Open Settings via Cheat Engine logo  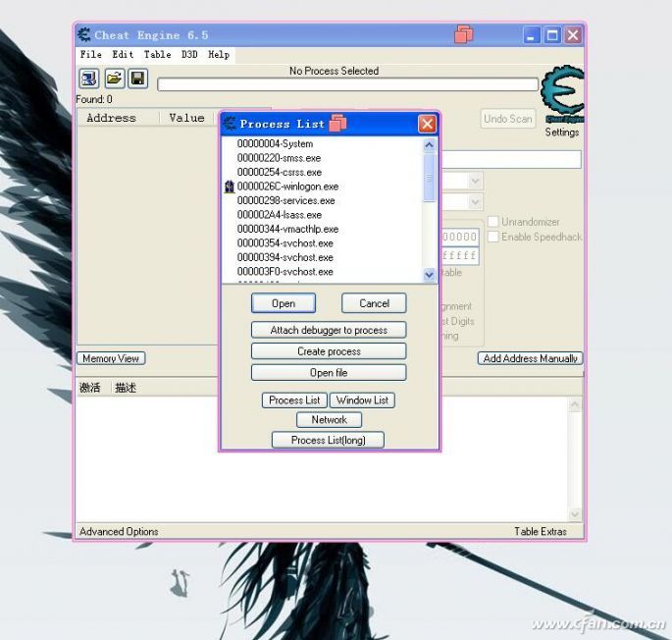(562, 93)
